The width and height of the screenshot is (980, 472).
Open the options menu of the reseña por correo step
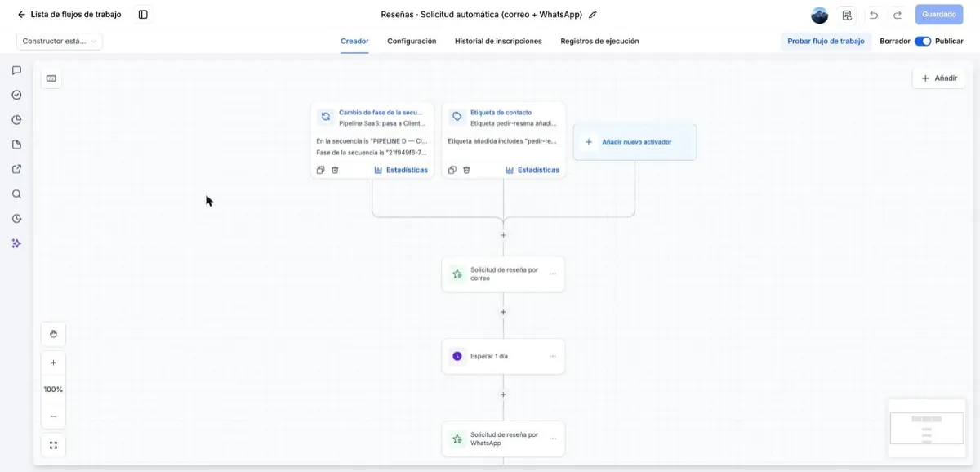553,274
